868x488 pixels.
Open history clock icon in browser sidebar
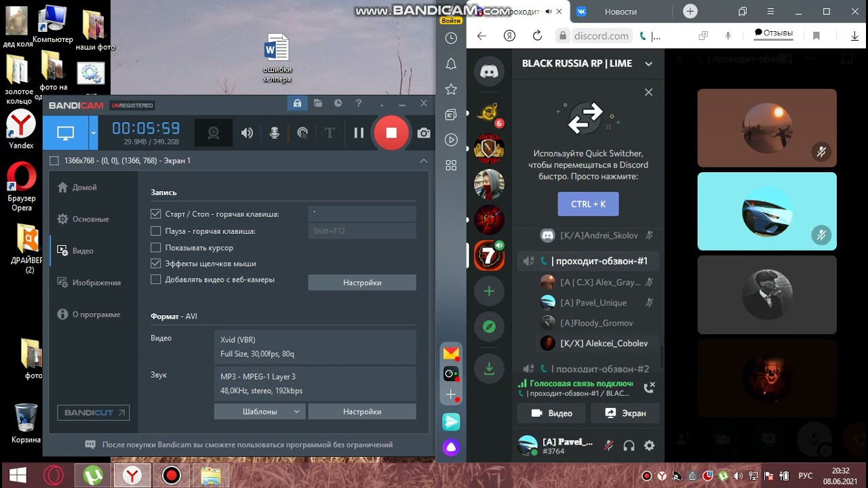[x=451, y=39]
